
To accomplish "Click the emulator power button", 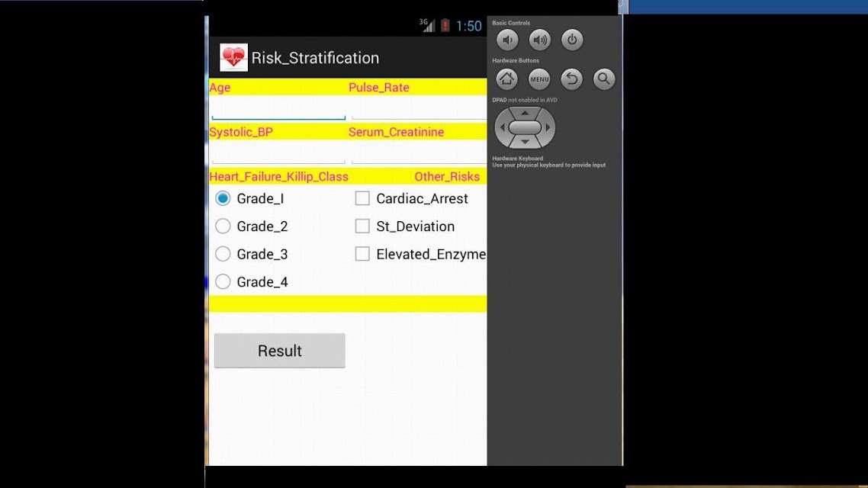I will (x=572, y=40).
